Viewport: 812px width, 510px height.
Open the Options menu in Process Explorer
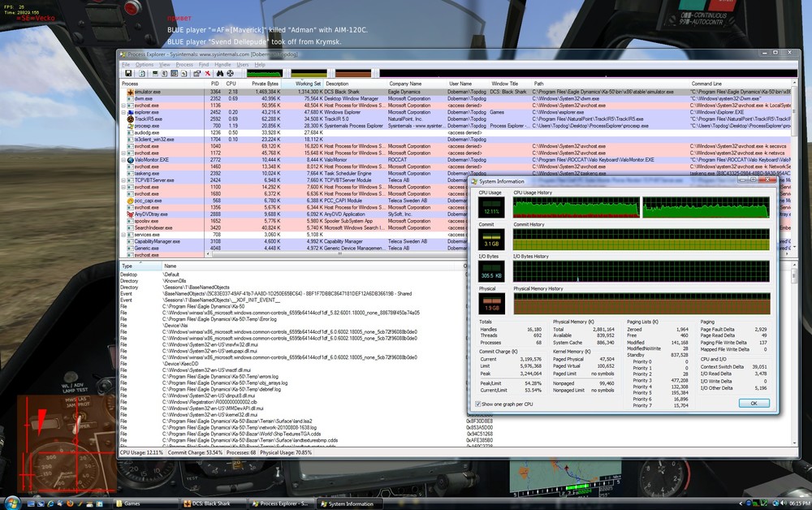pyautogui.click(x=146, y=64)
